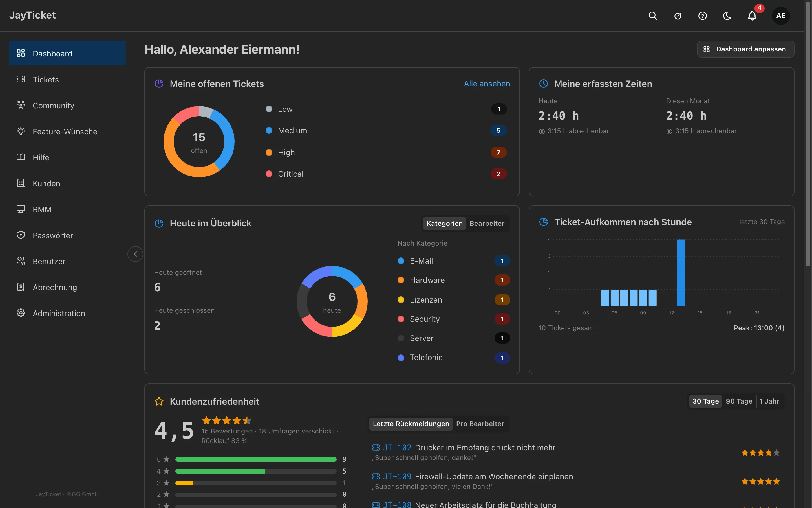Click the Critical priority red dot
Viewport: 812px width, 508px height.
(x=269, y=174)
